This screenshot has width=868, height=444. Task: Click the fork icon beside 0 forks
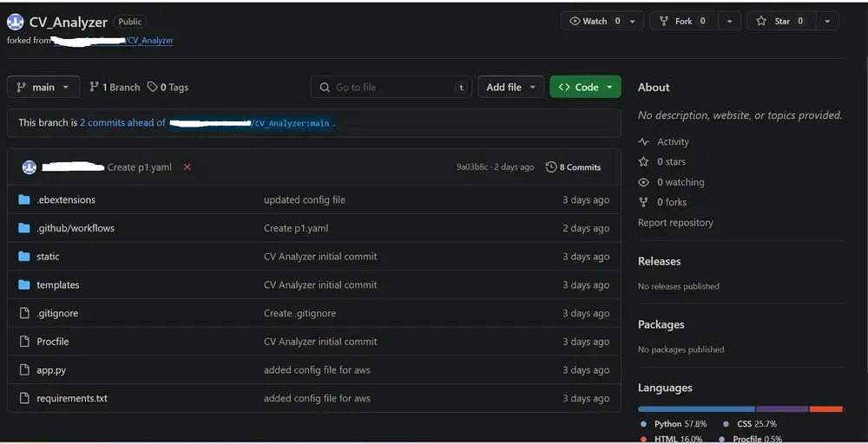click(643, 202)
